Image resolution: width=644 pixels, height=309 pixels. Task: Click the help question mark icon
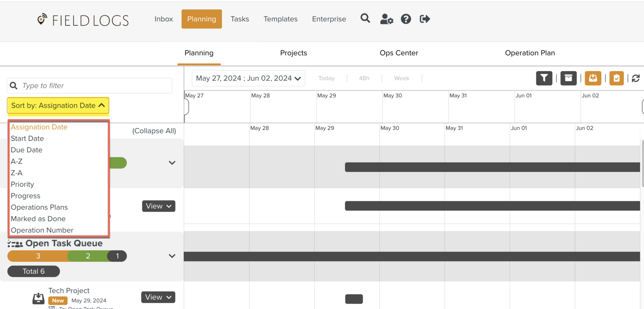point(406,19)
